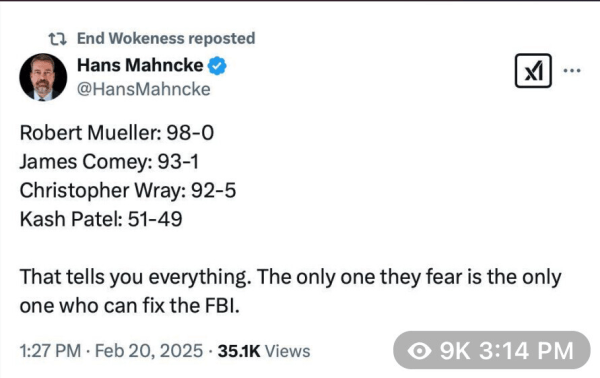
Task: Click the Feb 20, 2025 date
Action: [149, 351]
